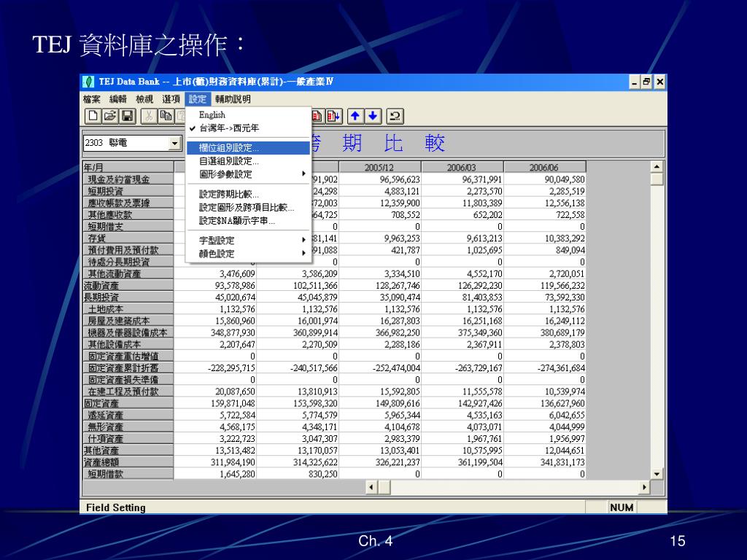Open the 檢視 menu
Screen dimensions: 747x560
coord(144,99)
